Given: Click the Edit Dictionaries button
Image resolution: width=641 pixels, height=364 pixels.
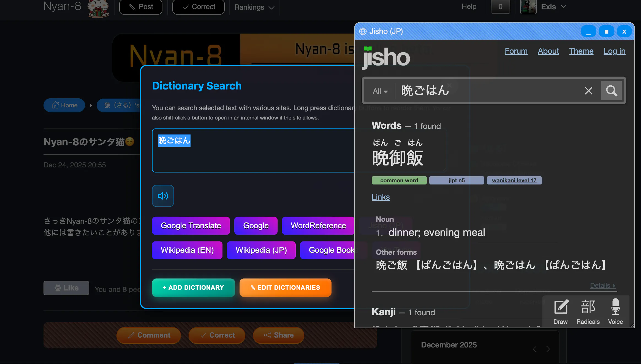Looking at the screenshot, I should pyautogui.click(x=286, y=288).
